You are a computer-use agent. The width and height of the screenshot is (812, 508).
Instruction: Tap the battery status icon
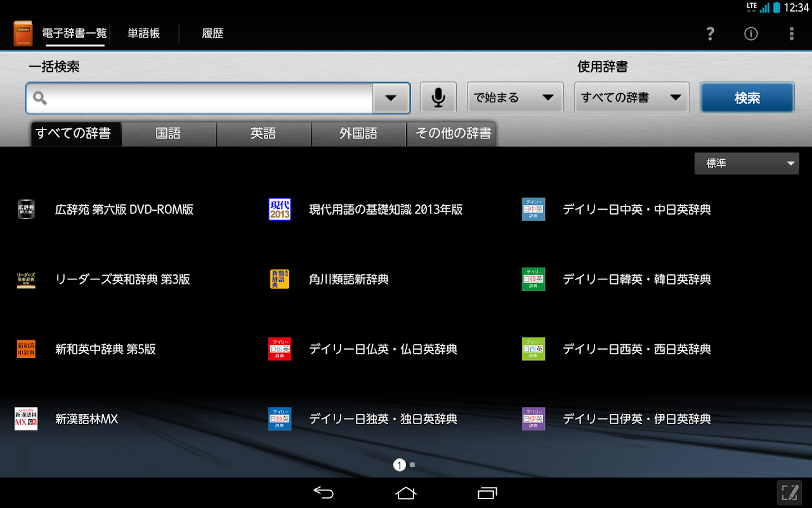point(777,8)
